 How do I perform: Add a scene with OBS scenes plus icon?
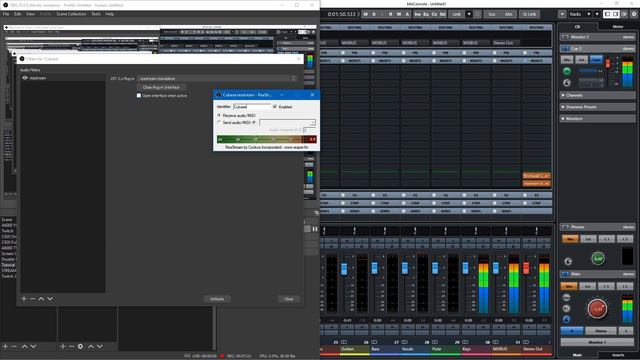pos(5,346)
